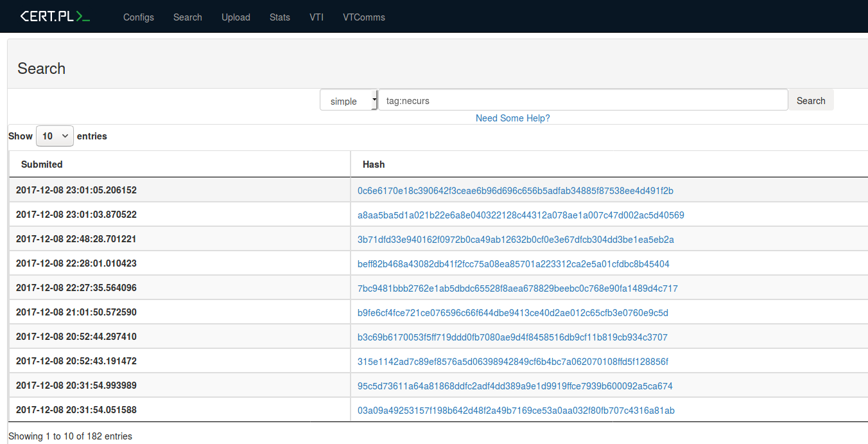
Task: Click the tag:necurs search input field
Action: tap(582, 100)
